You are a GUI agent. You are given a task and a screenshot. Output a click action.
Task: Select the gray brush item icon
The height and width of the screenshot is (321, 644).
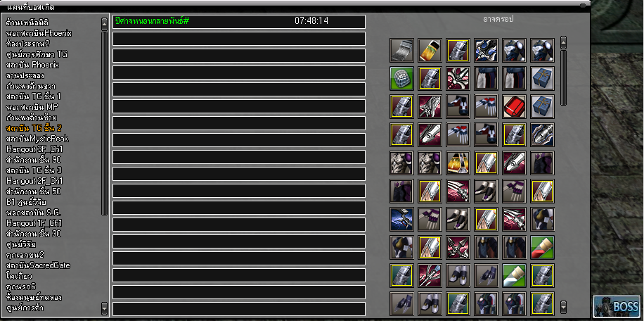tap(401, 50)
